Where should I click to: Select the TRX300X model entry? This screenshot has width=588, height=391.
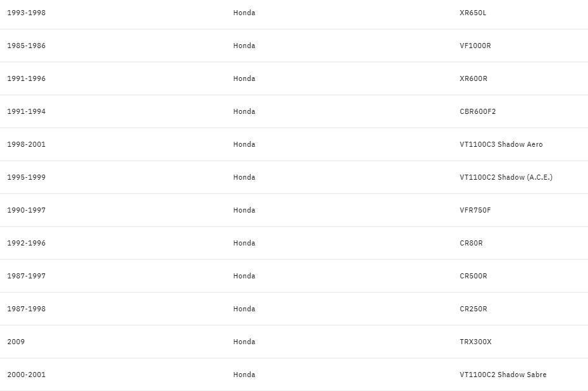coord(475,342)
